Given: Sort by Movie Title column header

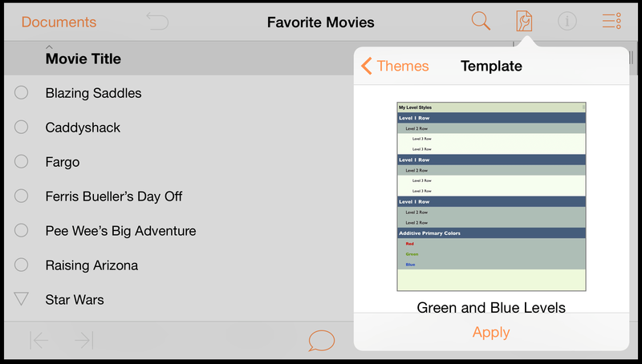Looking at the screenshot, I should point(83,59).
